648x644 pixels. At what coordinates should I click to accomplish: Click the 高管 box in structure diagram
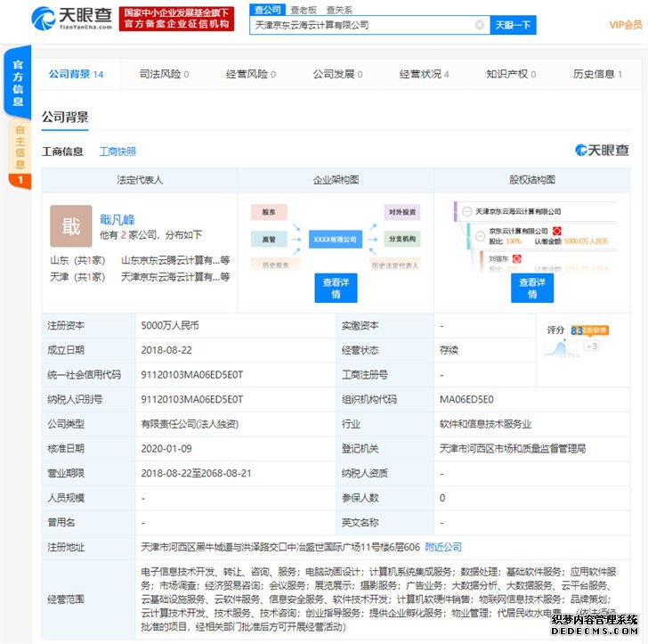(269, 239)
